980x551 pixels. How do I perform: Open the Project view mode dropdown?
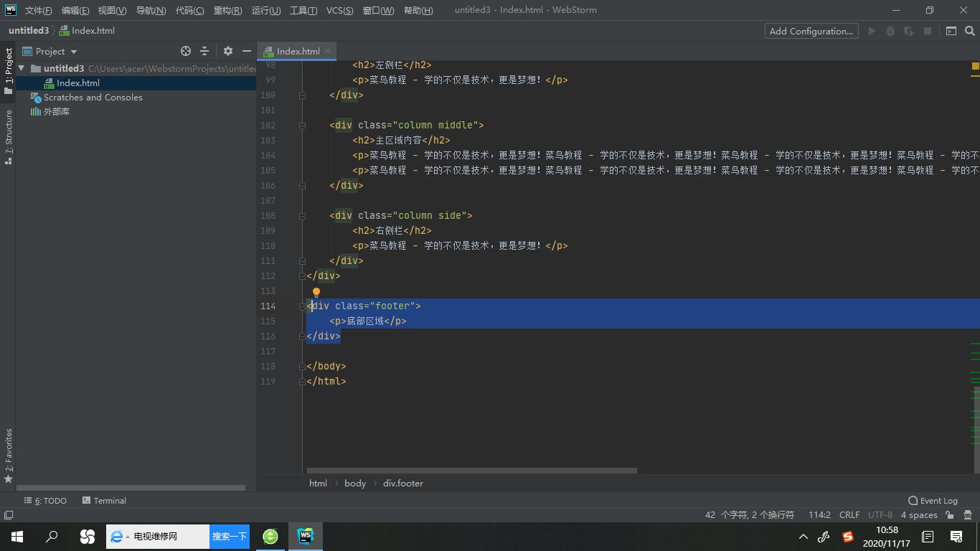tap(52, 51)
